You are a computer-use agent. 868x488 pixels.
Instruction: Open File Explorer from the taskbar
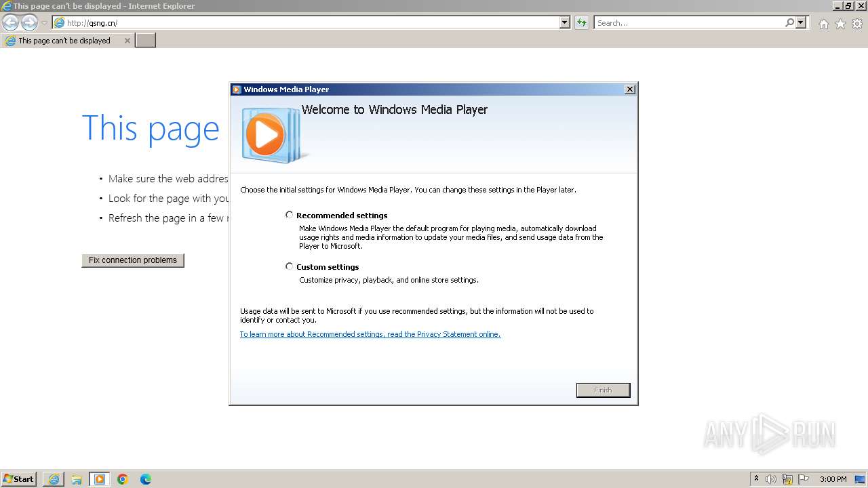click(77, 479)
